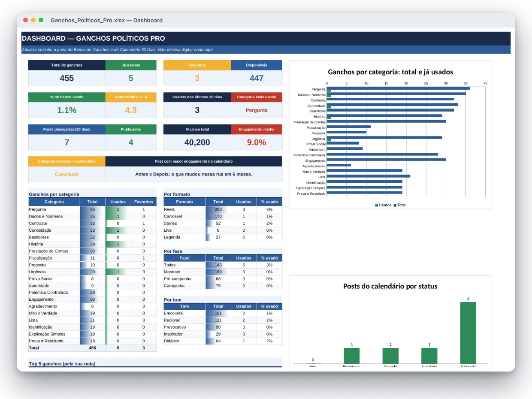Select the Reels row in Por formato
This screenshot has height=399, width=532.
pyautogui.click(x=223, y=209)
